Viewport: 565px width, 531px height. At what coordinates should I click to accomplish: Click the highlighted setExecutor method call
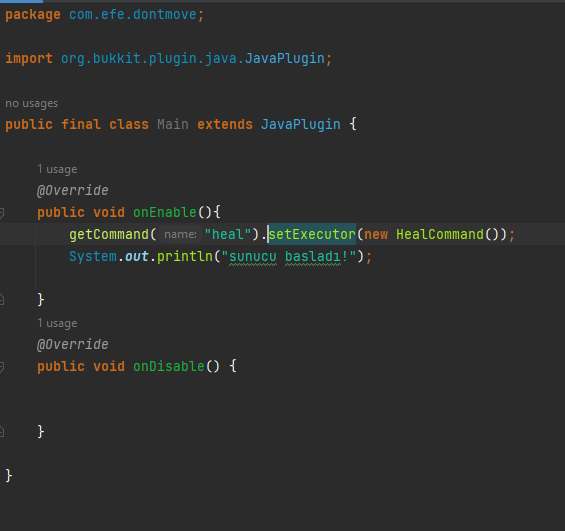point(312,235)
